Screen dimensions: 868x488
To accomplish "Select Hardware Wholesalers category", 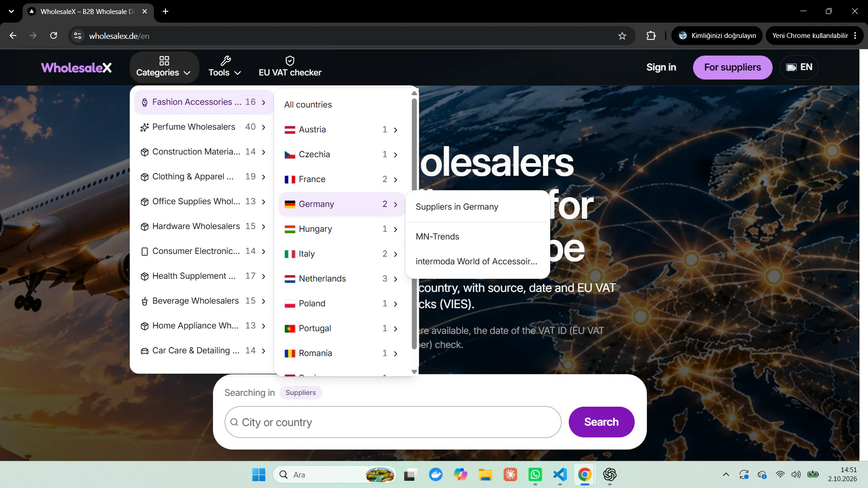I will [203, 226].
